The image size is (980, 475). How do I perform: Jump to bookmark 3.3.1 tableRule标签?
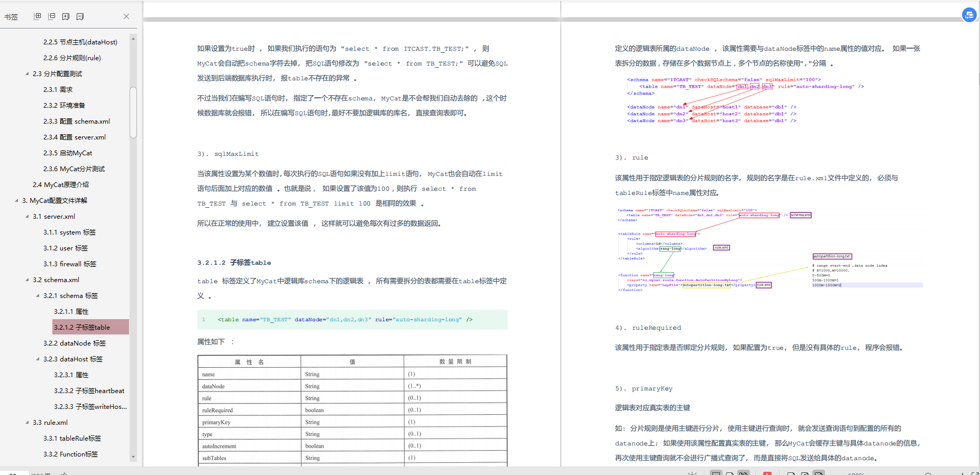point(72,438)
